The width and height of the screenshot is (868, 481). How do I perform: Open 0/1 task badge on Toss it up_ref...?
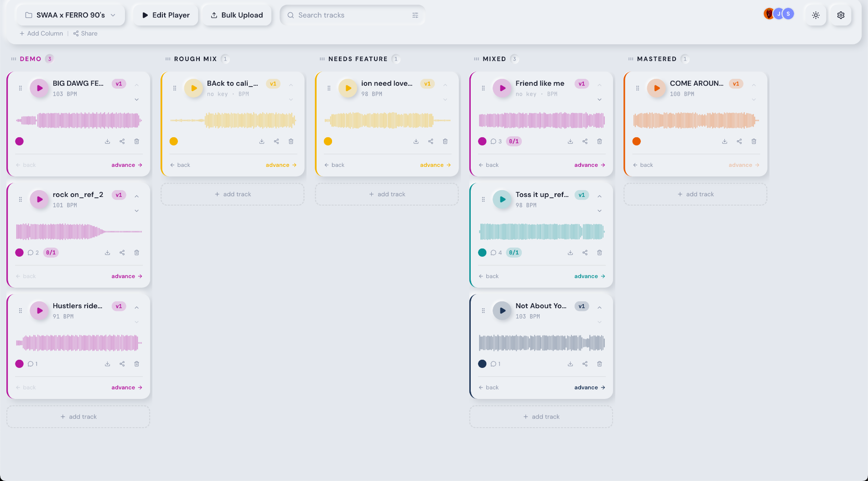514,253
